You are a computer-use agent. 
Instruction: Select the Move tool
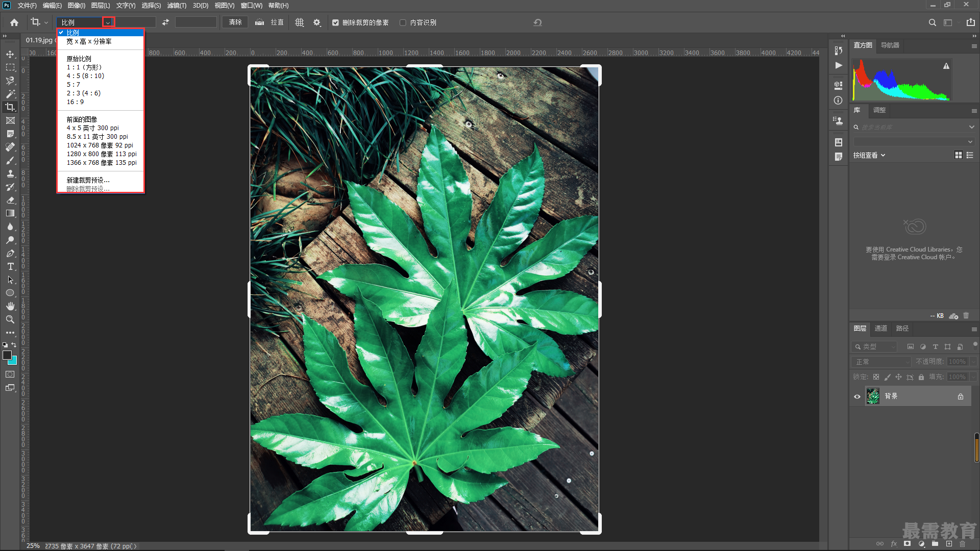[10, 54]
